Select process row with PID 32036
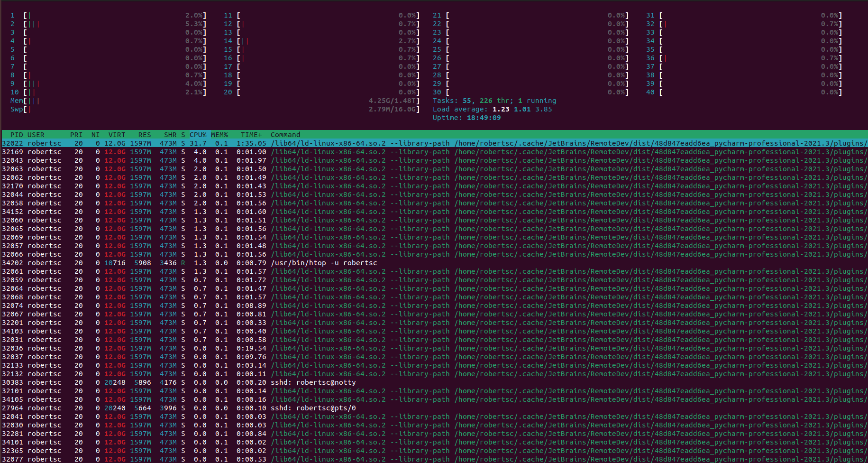This screenshot has height=463, width=868. click(435, 348)
